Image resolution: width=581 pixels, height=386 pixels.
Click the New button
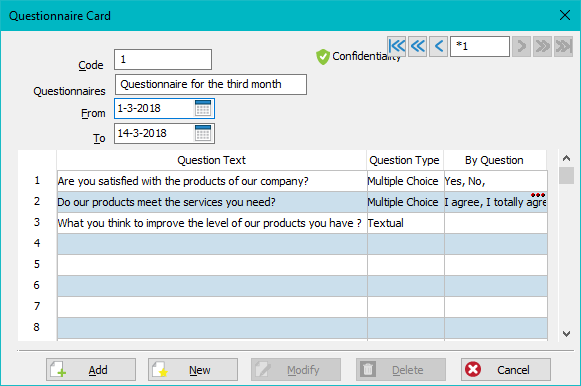[193, 369]
